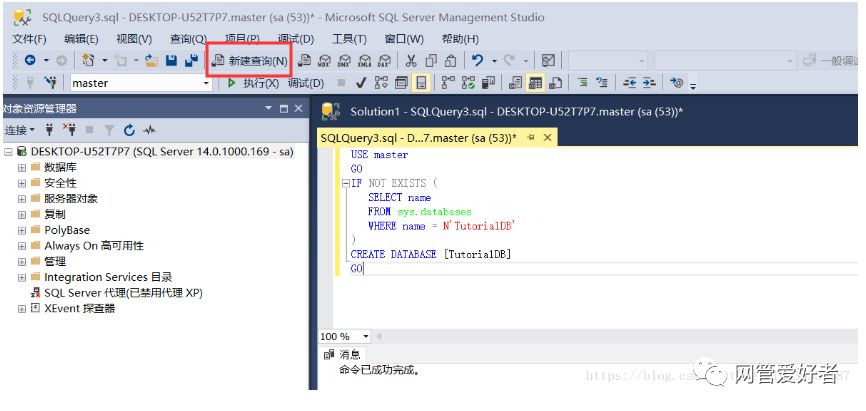Screen dimensions: 866x411
Task: Collapse the DESKTOP-U52T7P7 server node
Action: pyautogui.click(x=8, y=151)
